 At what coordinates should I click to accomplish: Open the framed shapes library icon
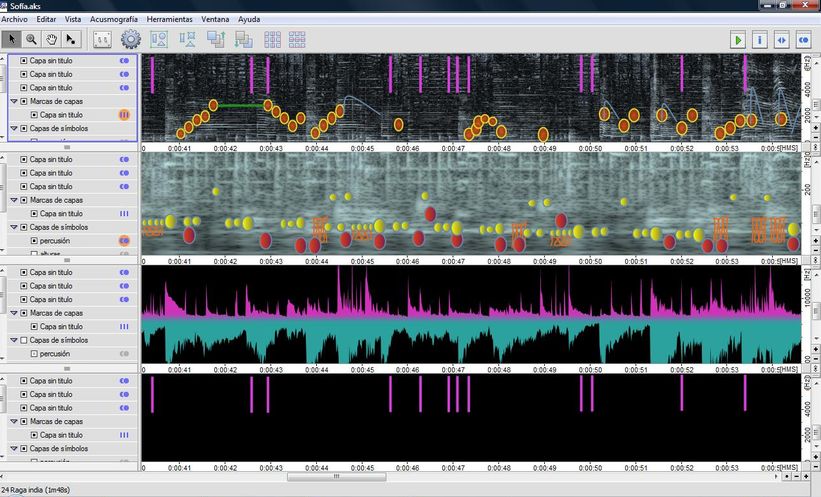pyautogui.click(x=159, y=39)
